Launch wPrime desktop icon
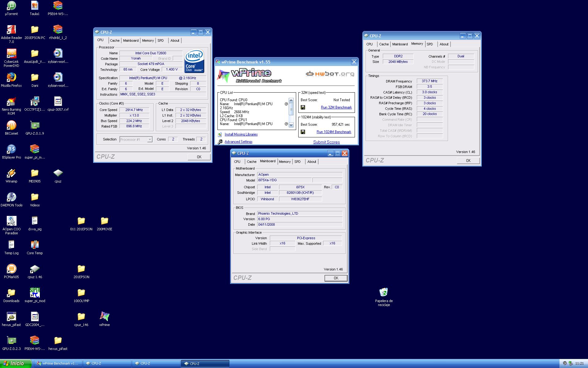This screenshot has width=588, height=368. coord(104,319)
